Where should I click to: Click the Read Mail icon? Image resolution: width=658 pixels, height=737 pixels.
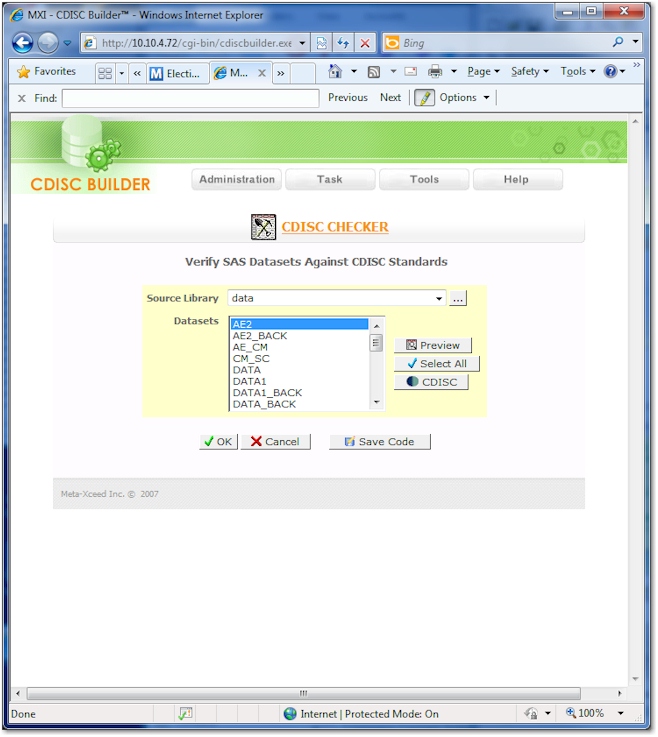tap(411, 71)
